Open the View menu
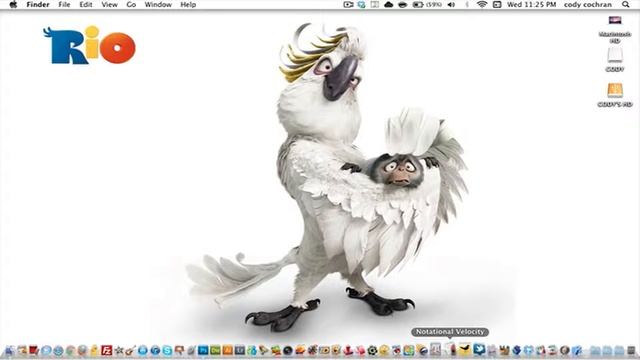 109,5
